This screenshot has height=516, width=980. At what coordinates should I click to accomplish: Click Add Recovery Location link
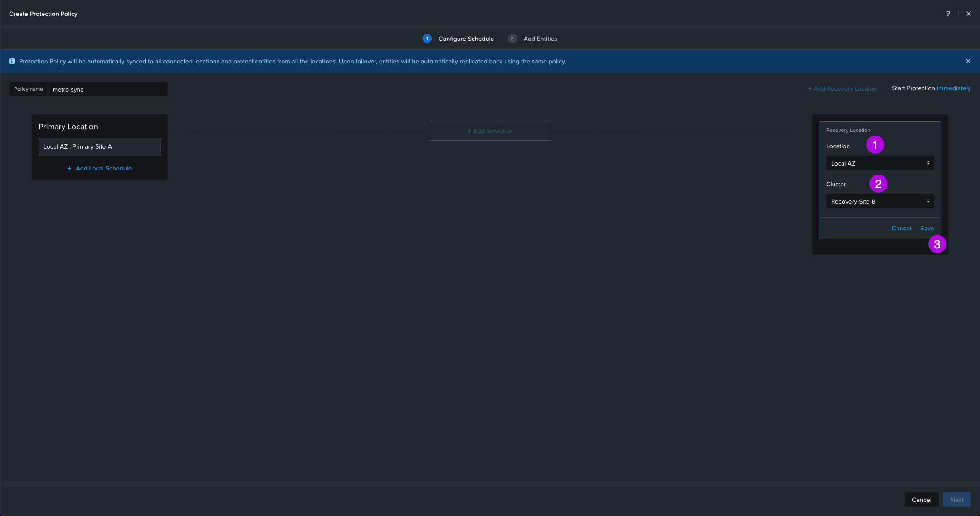tap(843, 88)
